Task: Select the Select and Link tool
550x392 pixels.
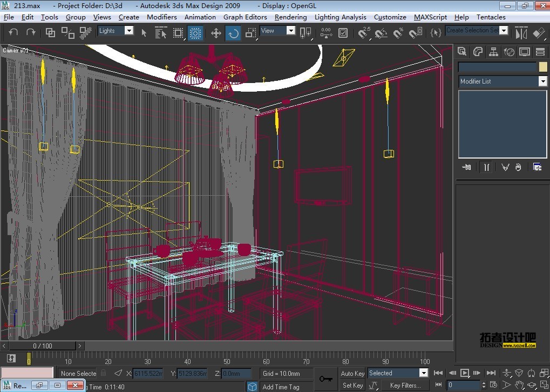Action: point(51,32)
